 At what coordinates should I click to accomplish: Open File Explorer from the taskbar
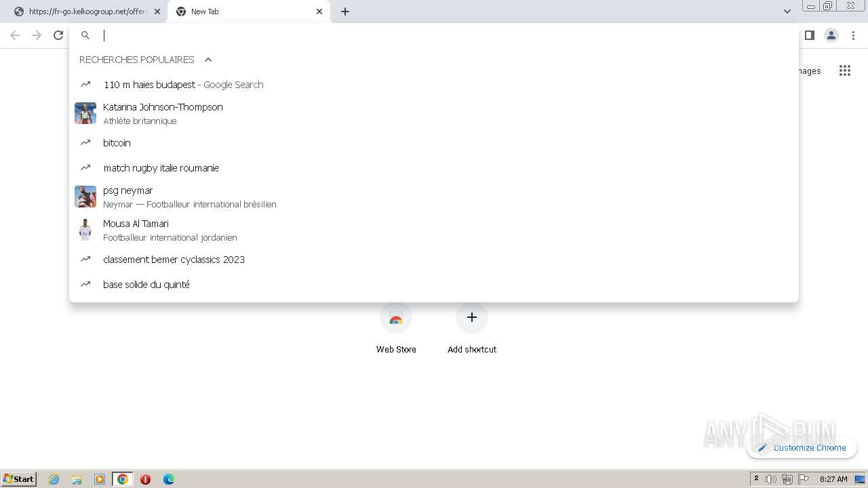pos(77,479)
